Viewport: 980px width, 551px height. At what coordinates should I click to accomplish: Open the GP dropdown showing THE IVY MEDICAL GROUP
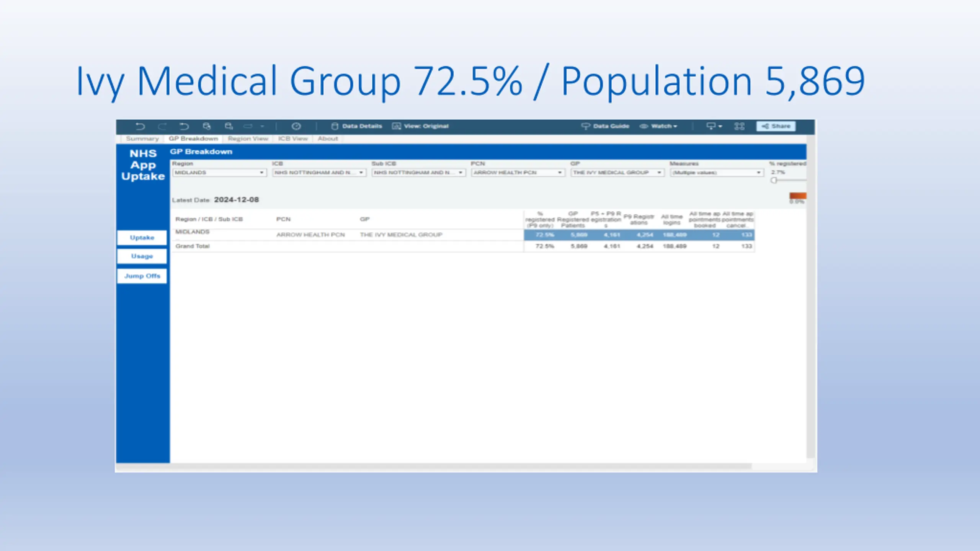(x=617, y=173)
